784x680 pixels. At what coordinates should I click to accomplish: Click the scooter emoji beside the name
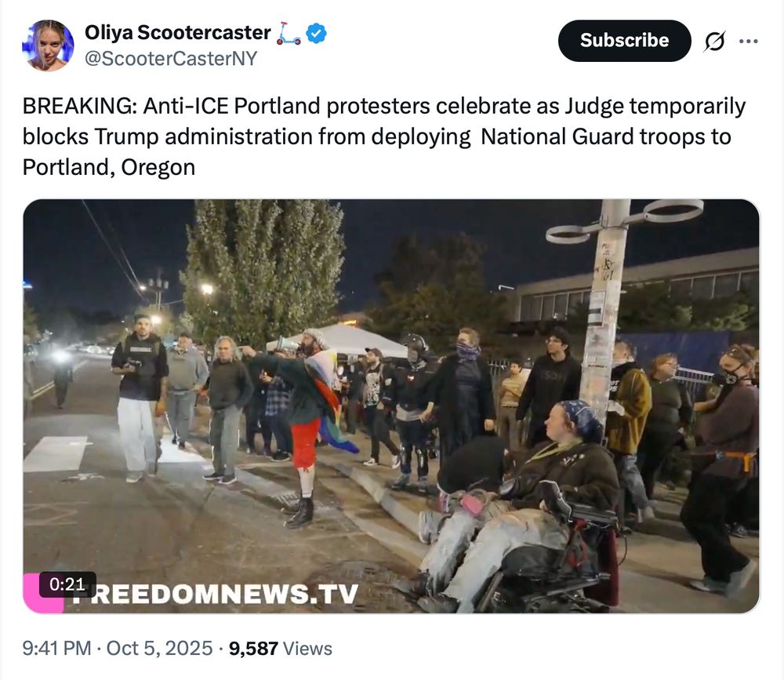[289, 34]
